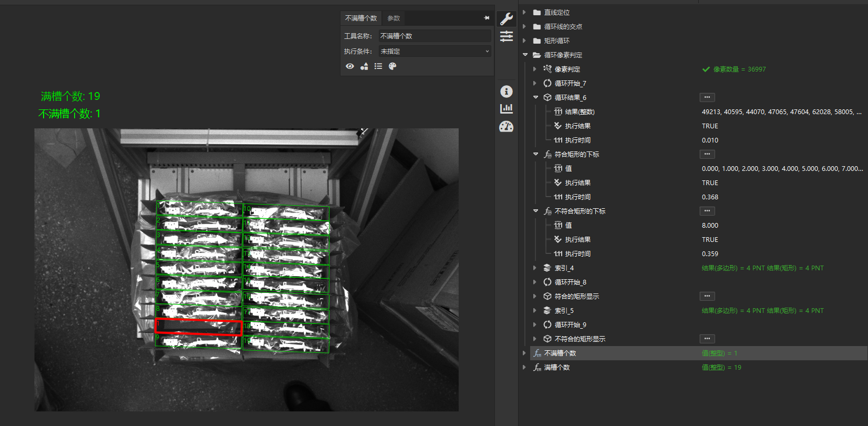The height and width of the screenshot is (426, 868).
Task: Click the sliders adjustment icon in sidebar
Action: click(507, 36)
